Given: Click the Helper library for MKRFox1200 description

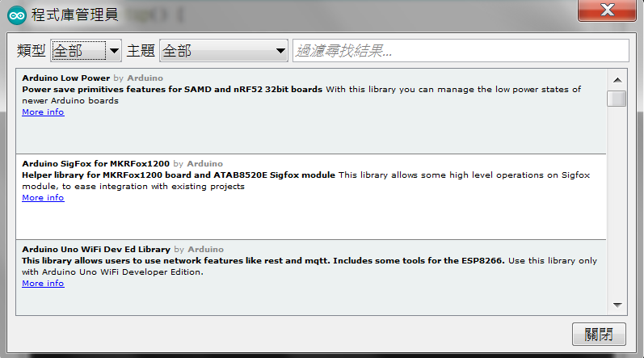Looking at the screenshot, I should coord(179,175).
